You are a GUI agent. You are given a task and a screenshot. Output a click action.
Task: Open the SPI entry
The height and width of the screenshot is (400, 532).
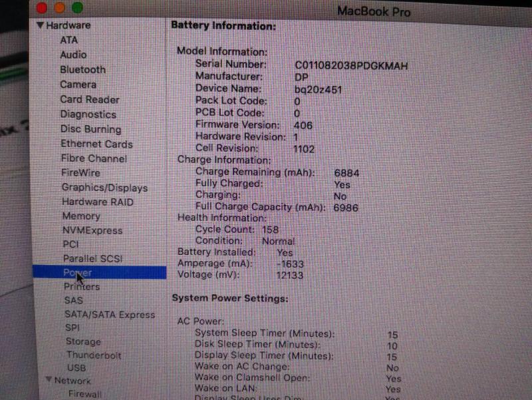coord(72,327)
